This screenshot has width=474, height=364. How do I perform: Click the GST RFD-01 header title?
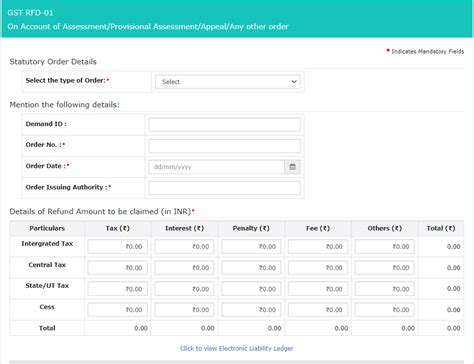click(x=30, y=13)
